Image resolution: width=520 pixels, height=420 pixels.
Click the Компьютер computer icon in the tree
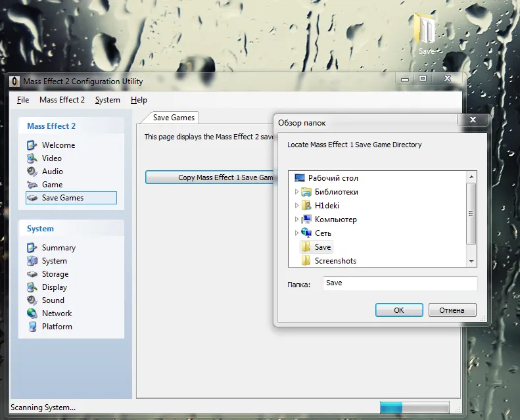[306, 219]
